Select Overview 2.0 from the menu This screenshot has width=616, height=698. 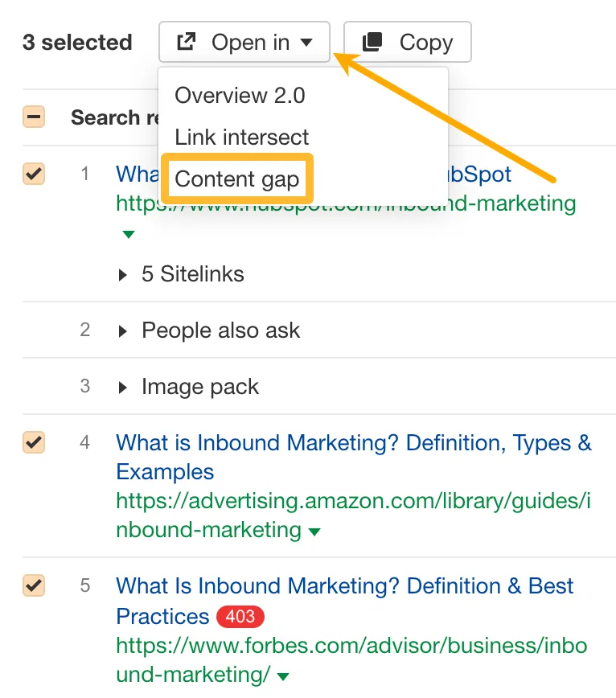[240, 94]
